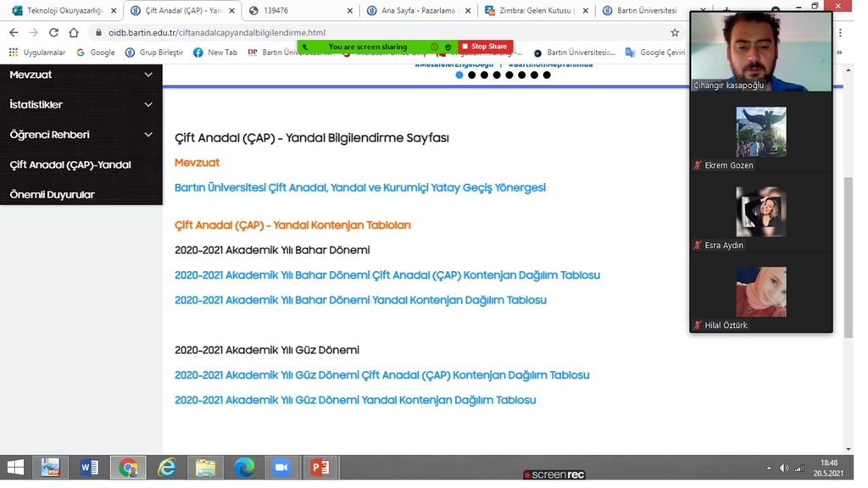Viewport: 868px width, 488px height.
Task: Open the Çift Anadal, Yandal Yönergesi link
Action: (x=359, y=187)
